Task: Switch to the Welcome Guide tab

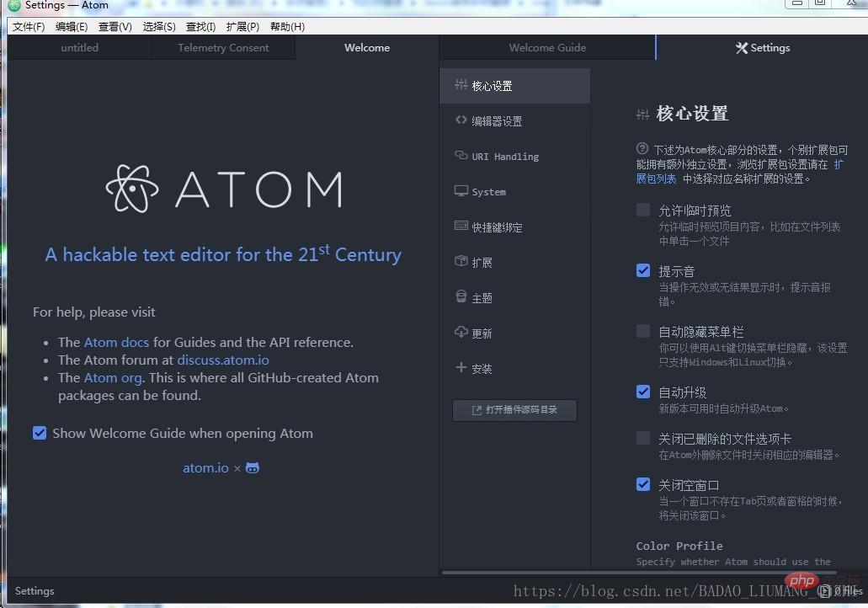Action: click(x=547, y=48)
